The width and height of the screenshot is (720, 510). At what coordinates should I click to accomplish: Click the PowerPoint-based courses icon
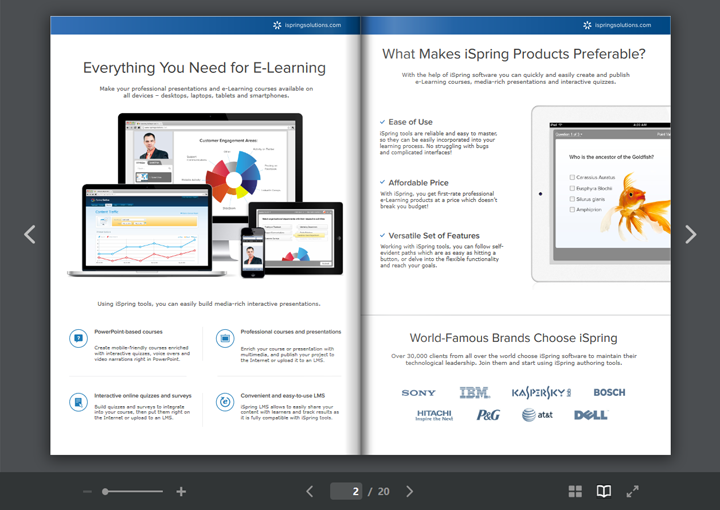point(79,339)
